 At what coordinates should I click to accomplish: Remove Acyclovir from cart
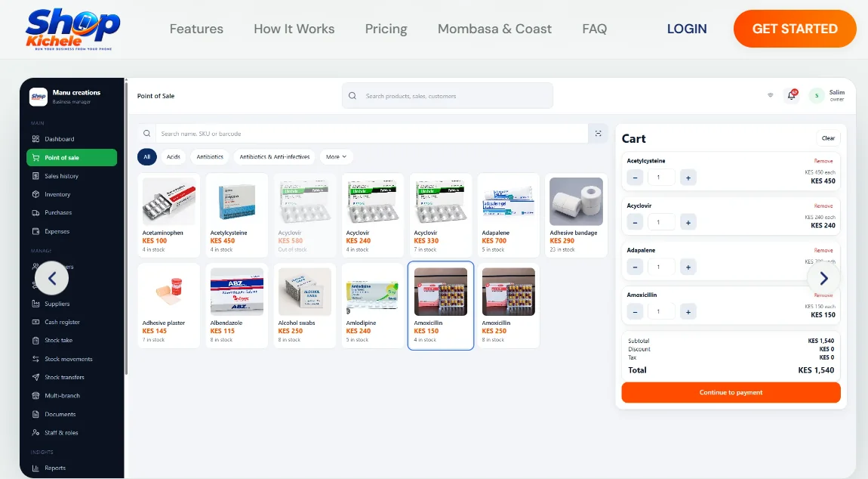coord(823,206)
